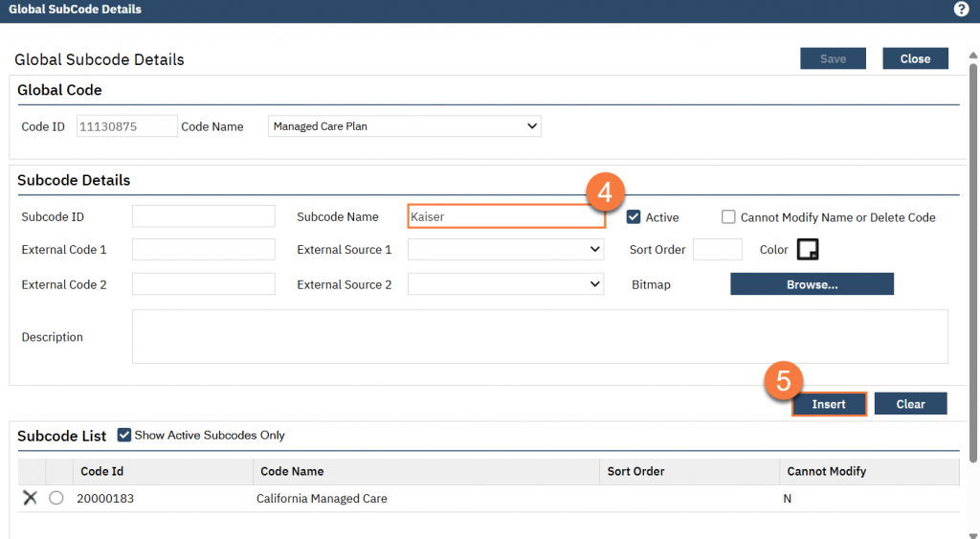Open the Color picker swatch
This screenshot has width=980, height=539.
(809, 250)
